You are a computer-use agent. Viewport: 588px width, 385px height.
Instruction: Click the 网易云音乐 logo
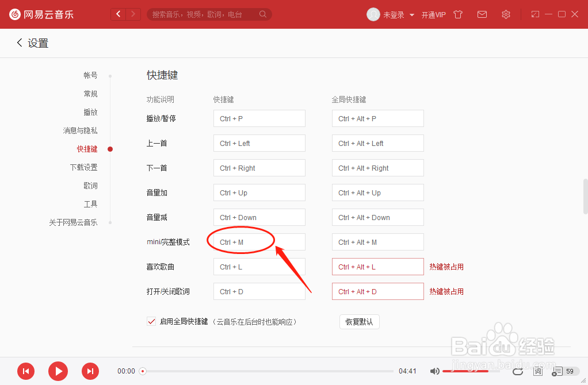point(41,14)
